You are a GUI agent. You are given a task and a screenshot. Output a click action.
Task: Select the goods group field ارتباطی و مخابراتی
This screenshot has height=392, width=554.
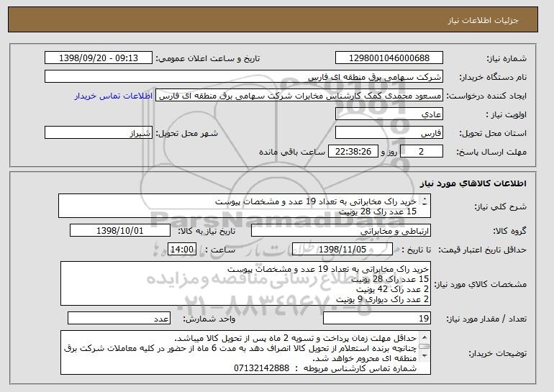[x=341, y=231]
